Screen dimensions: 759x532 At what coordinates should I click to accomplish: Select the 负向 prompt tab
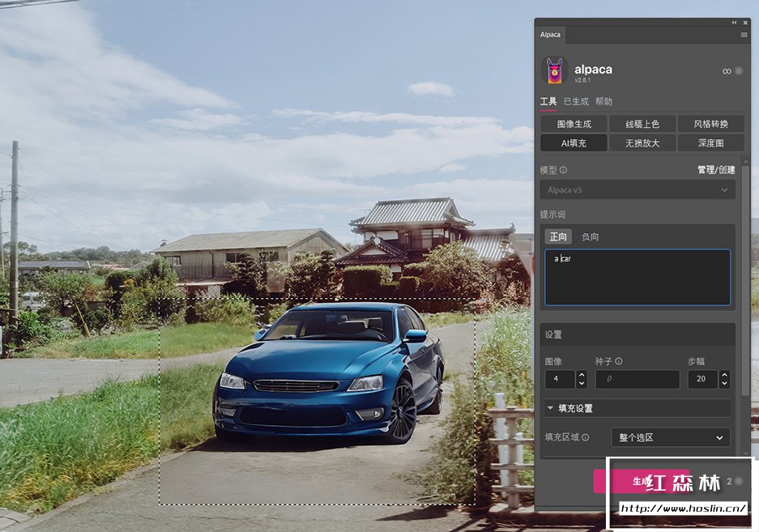[x=590, y=236]
